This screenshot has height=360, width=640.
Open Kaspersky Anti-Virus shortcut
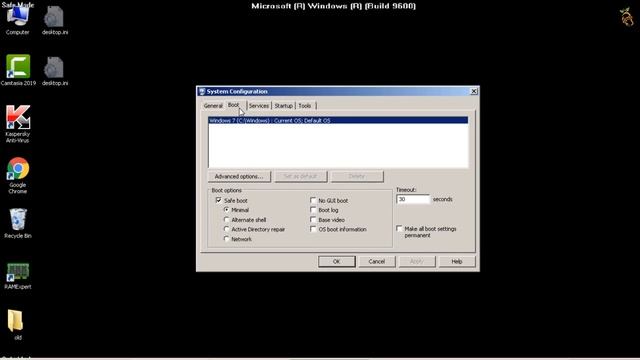coord(18,124)
